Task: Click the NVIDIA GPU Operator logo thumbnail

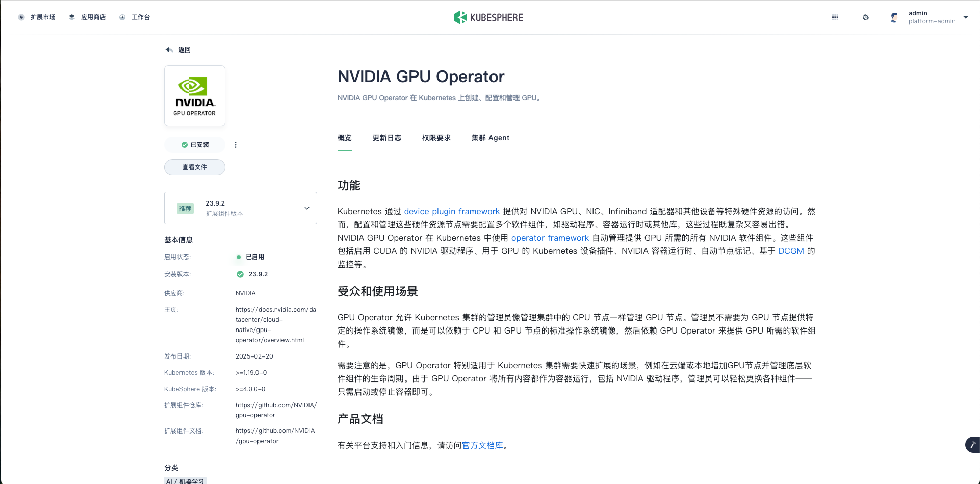Action: pos(195,96)
